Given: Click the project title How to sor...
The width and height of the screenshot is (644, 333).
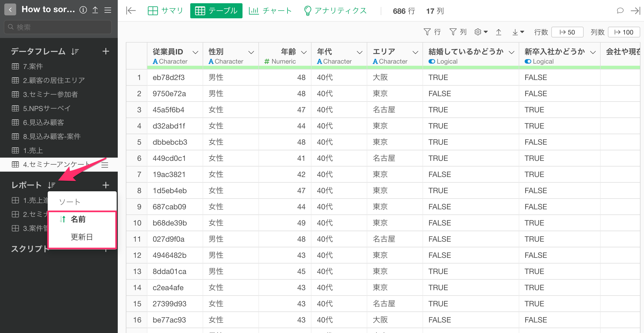Looking at the screenshot, I should 48,9.
